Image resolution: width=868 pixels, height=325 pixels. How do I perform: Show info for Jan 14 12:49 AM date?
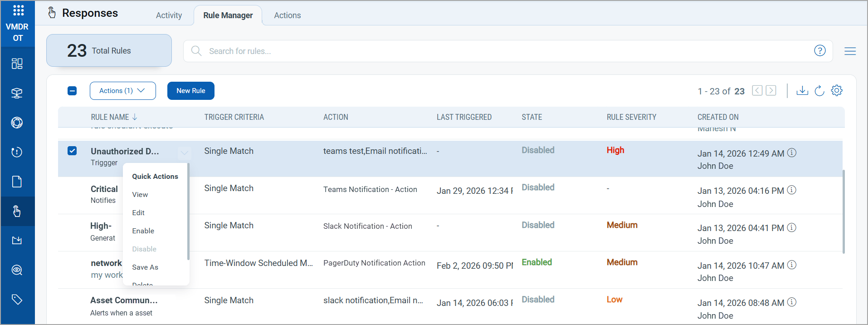point(791,153)
